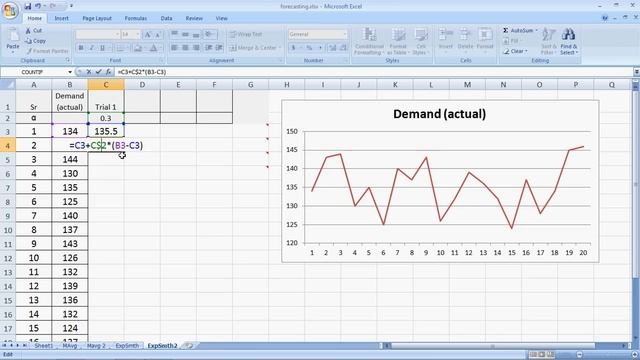This screenshot has width=640, height=360.
Task: Click the Decrease Font Size icon
Action: pos(158,35)
